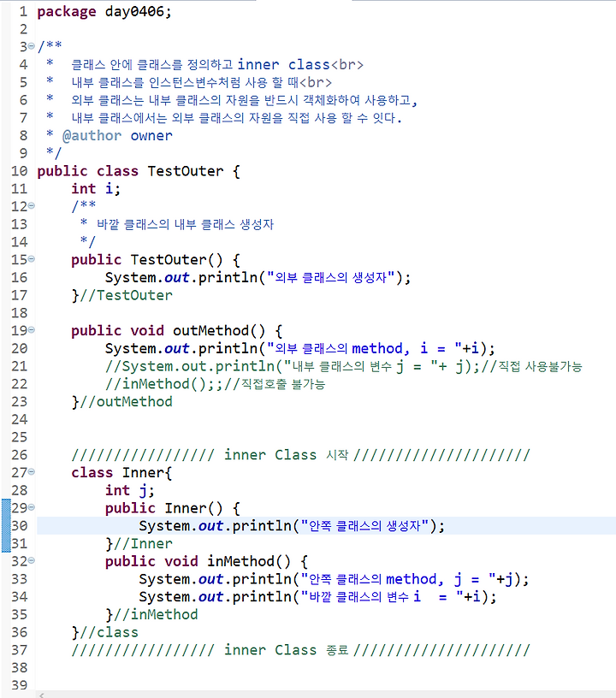The width and height of the screenshot is (616, 698).
Task: Collapse the Inner() constructor fold at line 29
Action: (31, 507)
